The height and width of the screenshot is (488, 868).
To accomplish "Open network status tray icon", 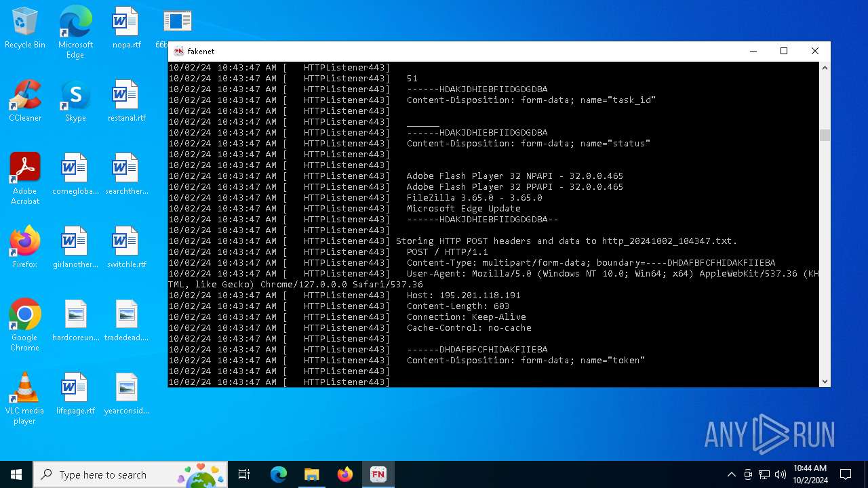I will tap(764, 474).
